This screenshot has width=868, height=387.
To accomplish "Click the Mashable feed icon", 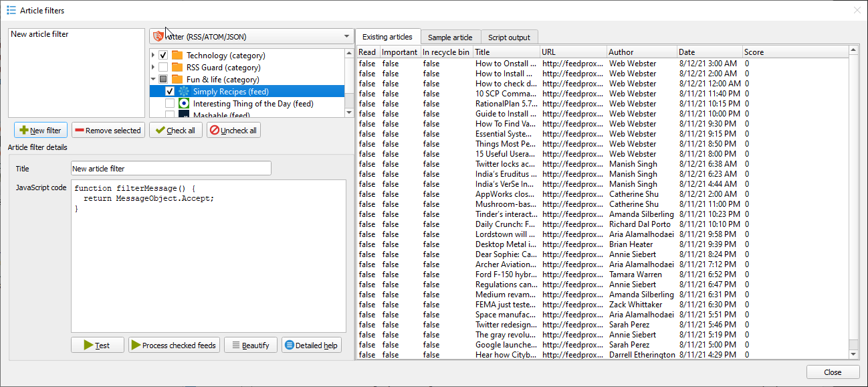I will pyautogui.click(x=183, y=114).
